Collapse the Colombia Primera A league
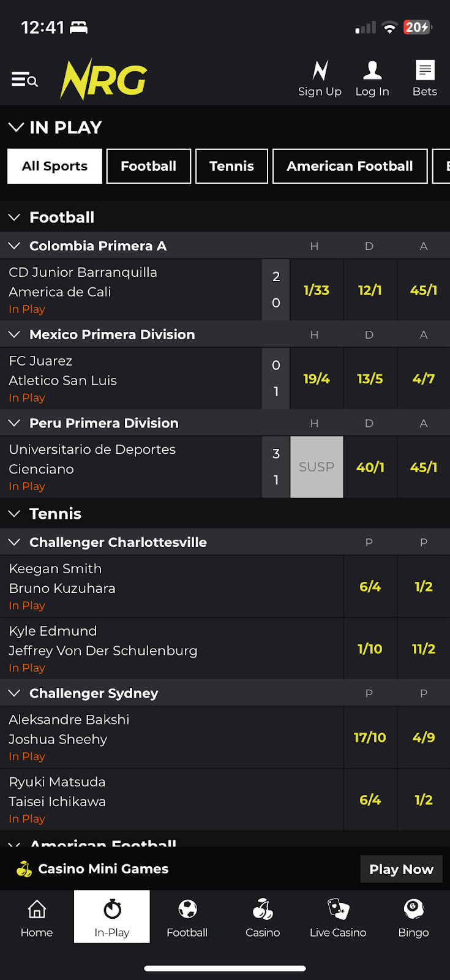450x980 pixels. pyautogui.click(x=14, y=246)
